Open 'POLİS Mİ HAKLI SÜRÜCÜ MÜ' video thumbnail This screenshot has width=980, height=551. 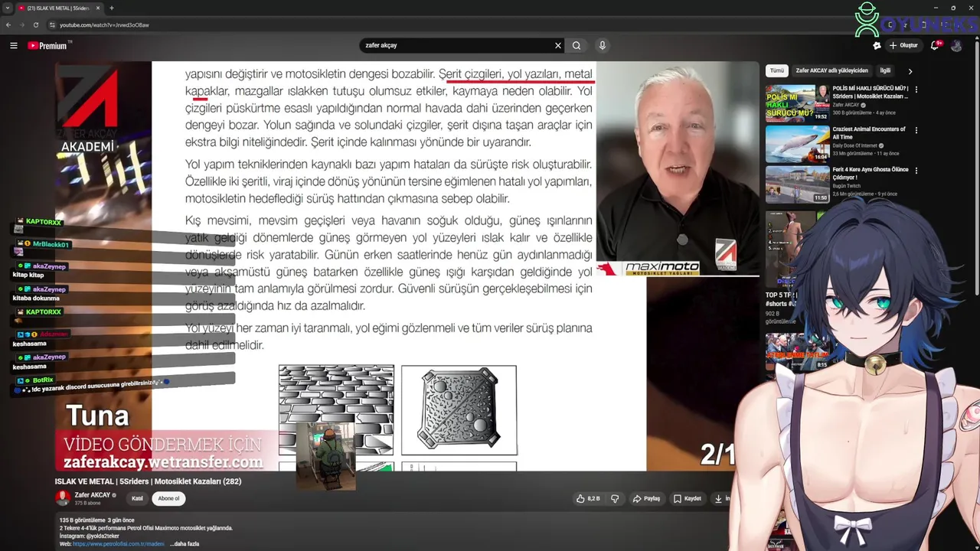coord(797,103)
